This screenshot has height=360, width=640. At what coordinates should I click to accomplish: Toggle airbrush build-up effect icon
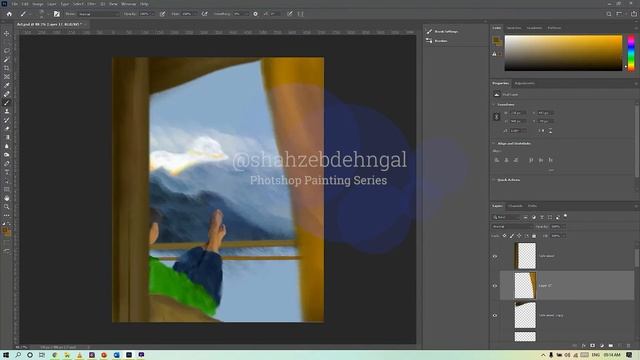coord(204,14)
